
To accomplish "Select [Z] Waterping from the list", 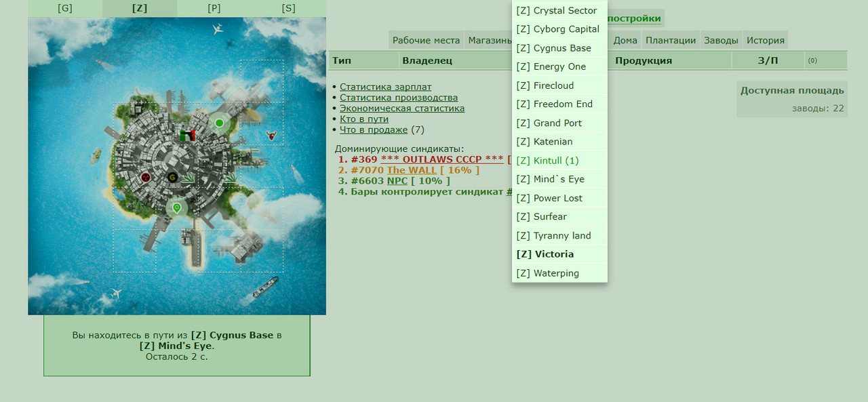I will (x=559, y=273).
